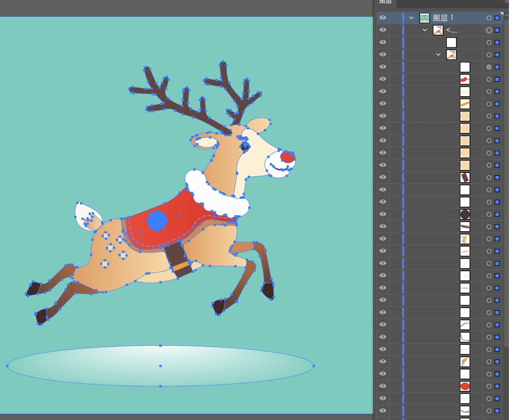The width and height of the screenshot is (509, 420).
Task: Click the reindeer's red nose on canvas
Action: [288, 157]
